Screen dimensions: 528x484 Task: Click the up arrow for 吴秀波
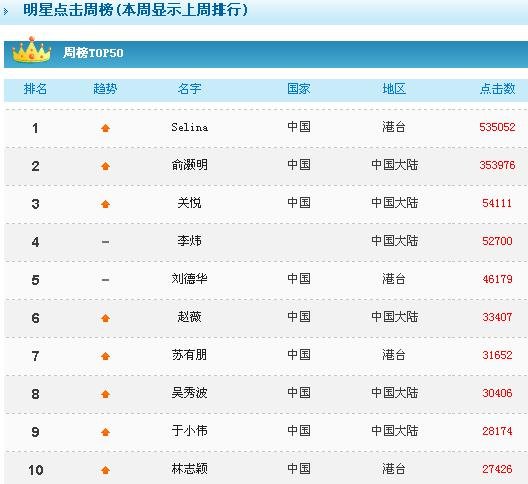pyautogui.click(x=105, y=394)
